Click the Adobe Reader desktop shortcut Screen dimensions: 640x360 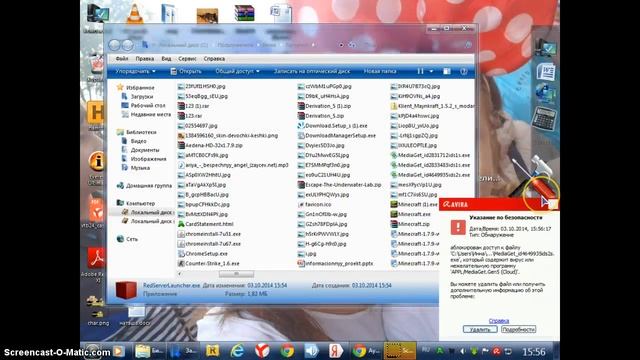pos(96,258)
